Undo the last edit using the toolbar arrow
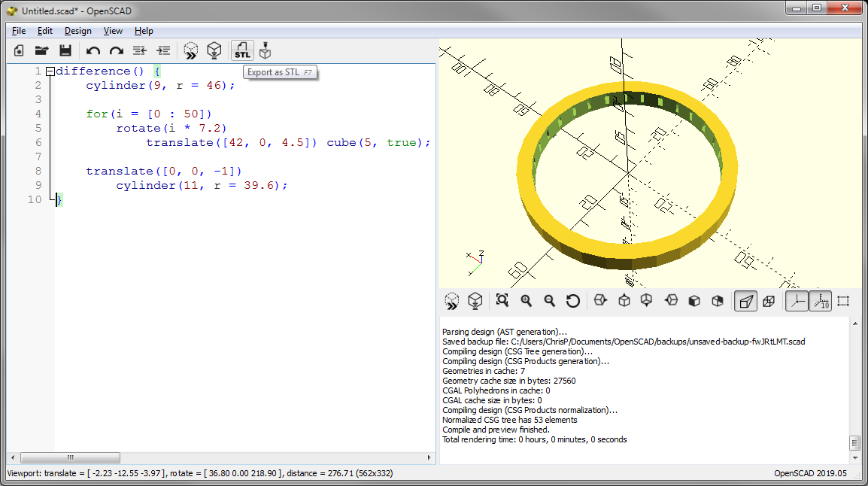 click(x=93, y=50)
